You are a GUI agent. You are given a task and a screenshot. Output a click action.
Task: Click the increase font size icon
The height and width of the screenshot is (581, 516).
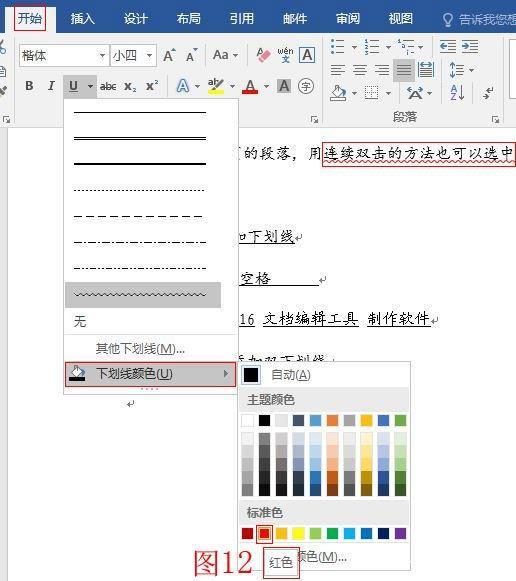tap(169, 55)
